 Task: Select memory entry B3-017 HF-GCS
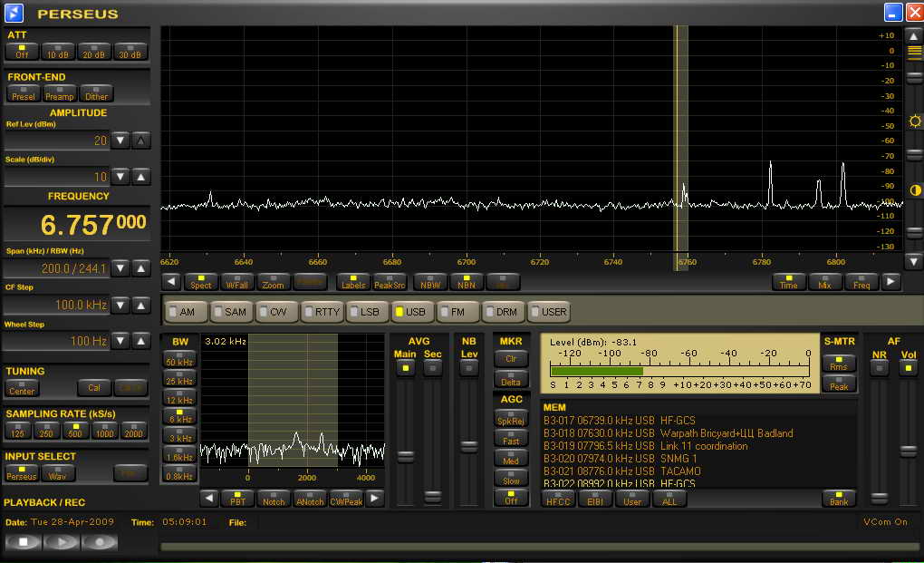point(620,421)
